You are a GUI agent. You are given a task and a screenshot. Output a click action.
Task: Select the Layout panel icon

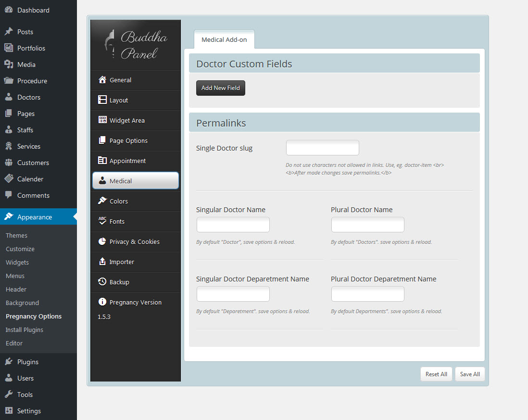click(x=102, y=100)
